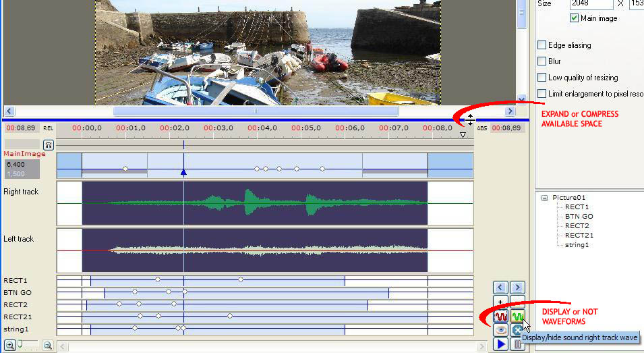Screen dimensions: 644x353
Task: Click the harbor boats preview image
Action: point(268,52)
